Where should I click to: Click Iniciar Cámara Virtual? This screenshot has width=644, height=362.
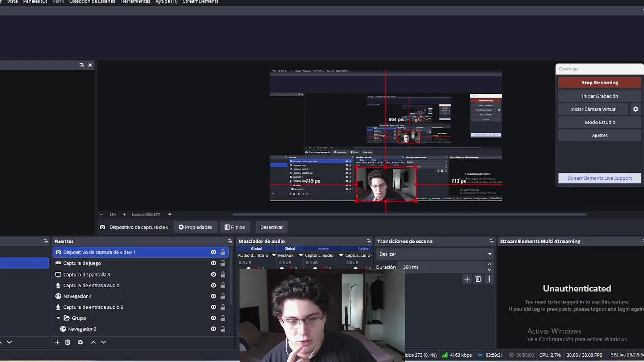[593, 109]
